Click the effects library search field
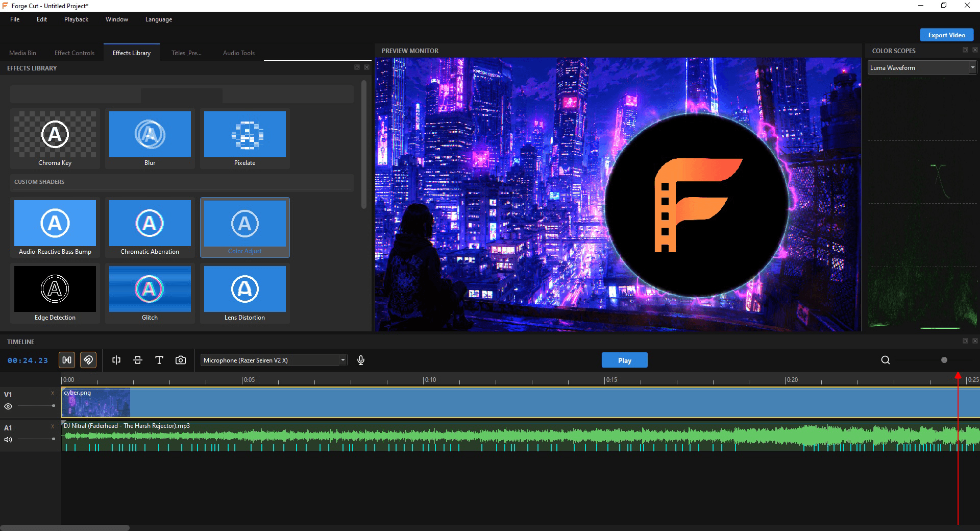Screen dimensions: 980x531 click(x=182, y=94)
